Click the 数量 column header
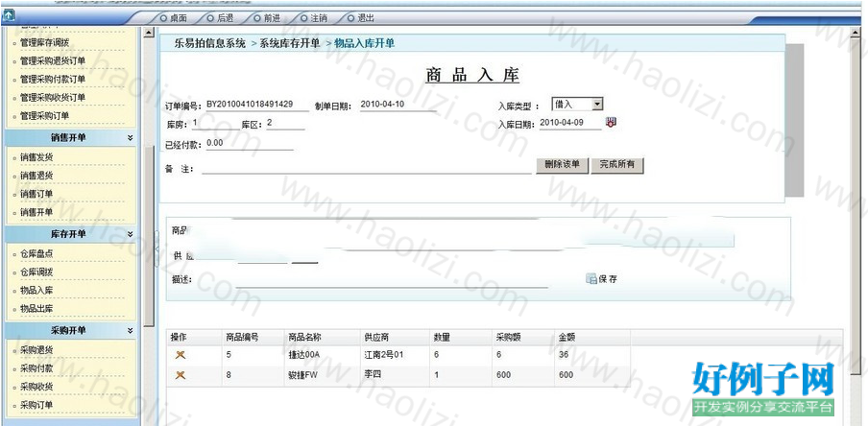The image size is (868, 426). tap(442, 337)
